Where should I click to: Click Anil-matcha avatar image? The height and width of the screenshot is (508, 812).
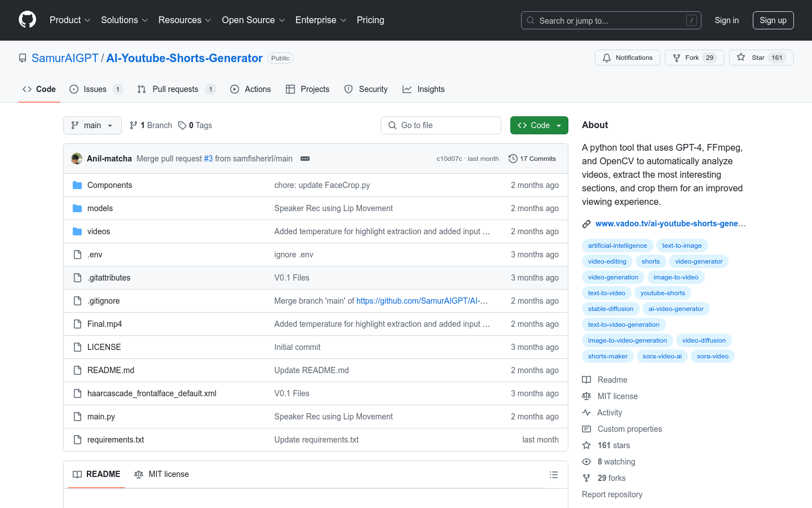(x=77, y=159)
